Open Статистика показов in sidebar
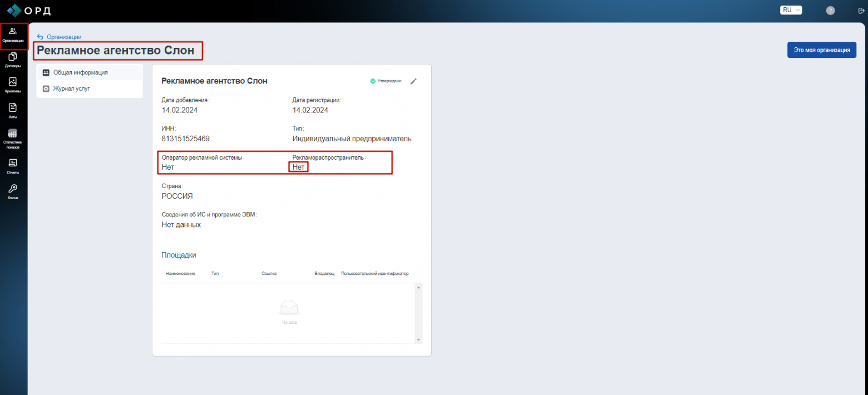The image size is (868, 395). [13, 139]
